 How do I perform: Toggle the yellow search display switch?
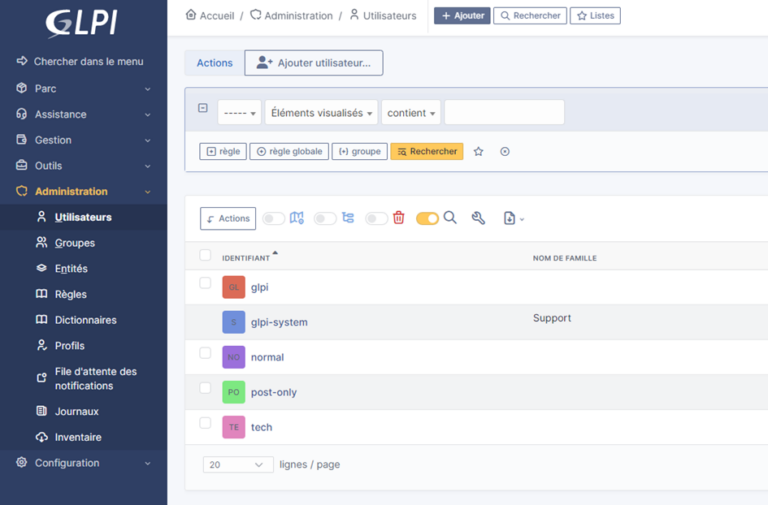pyautogui.click(x=427, y=218)
